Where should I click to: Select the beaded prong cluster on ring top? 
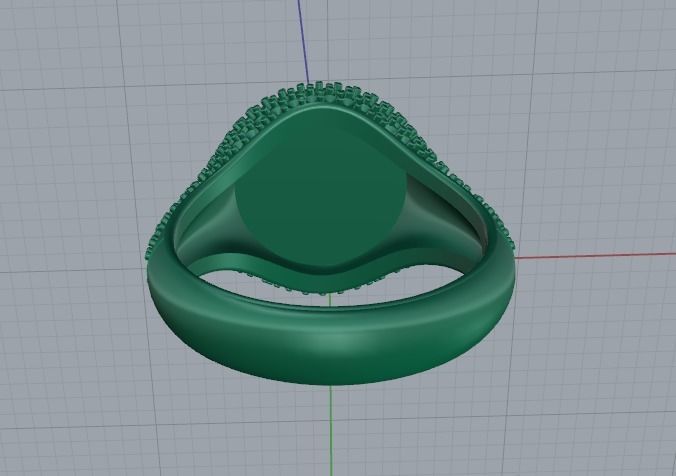point(330,172)
